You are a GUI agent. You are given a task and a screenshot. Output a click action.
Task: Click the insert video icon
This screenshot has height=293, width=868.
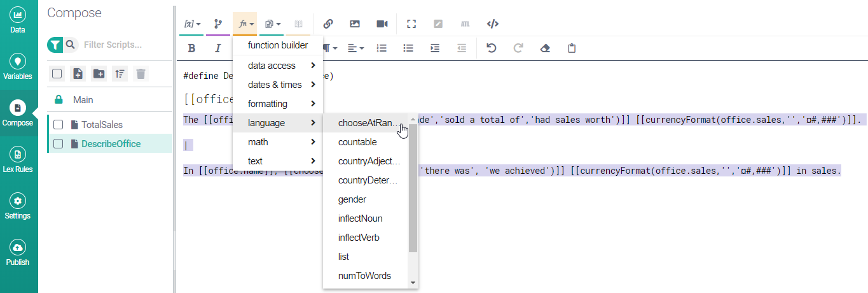click(382, 24)
